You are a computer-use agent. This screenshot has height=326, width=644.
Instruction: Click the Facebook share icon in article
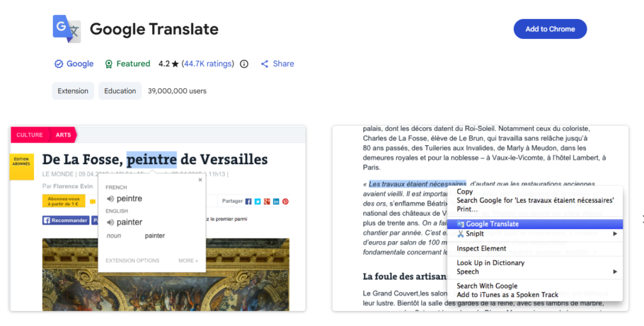248,201
